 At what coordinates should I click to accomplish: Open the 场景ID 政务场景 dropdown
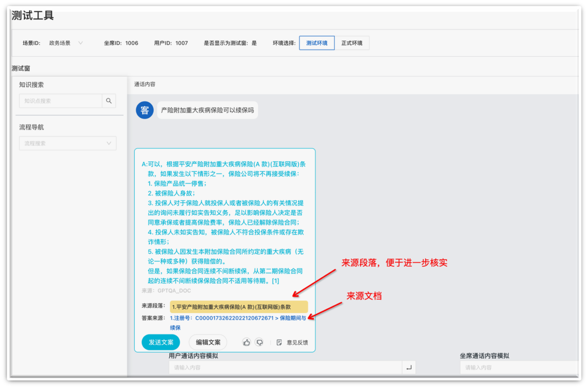click(66, 43)
